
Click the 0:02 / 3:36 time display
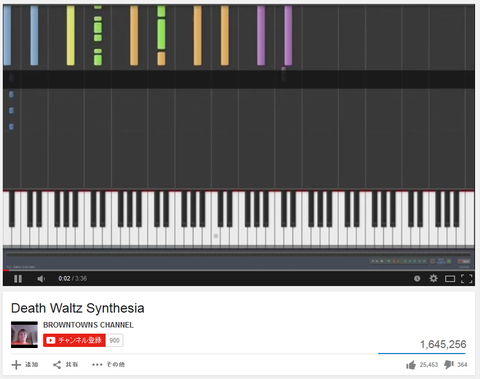pos(73,278)
